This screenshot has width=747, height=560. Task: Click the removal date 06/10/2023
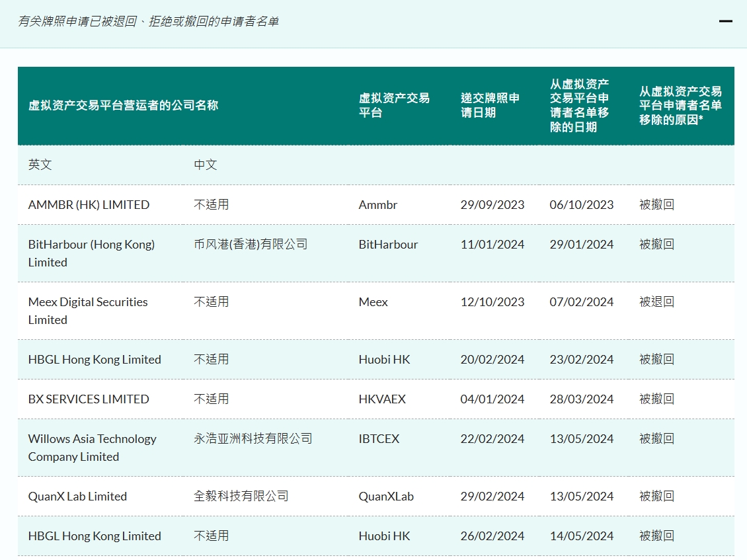(581, 204)
